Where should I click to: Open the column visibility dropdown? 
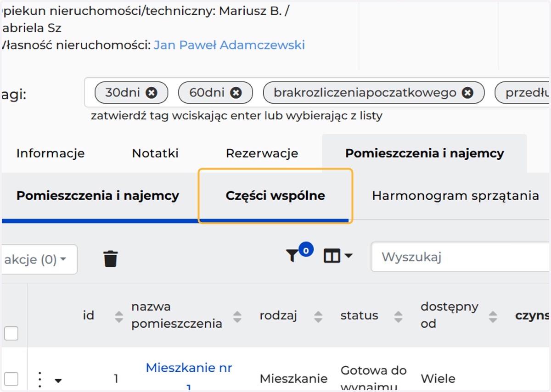tap(338, 256)
